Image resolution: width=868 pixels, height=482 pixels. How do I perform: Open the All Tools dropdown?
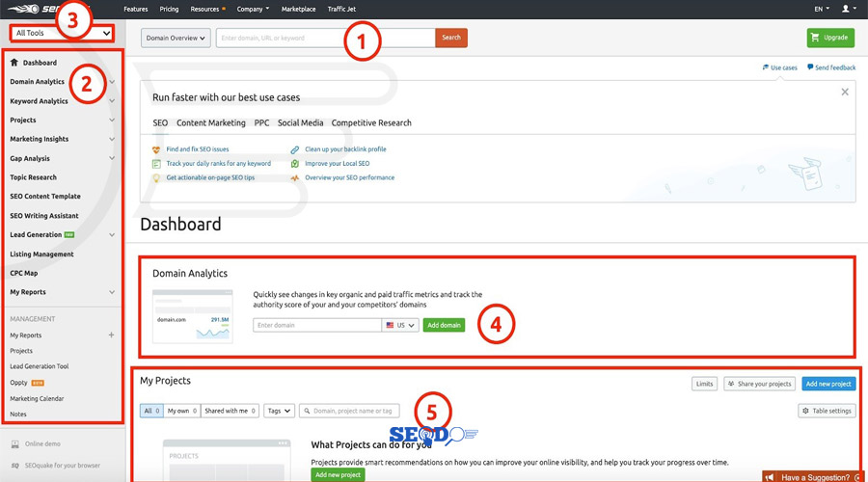[x=61, y=33]
